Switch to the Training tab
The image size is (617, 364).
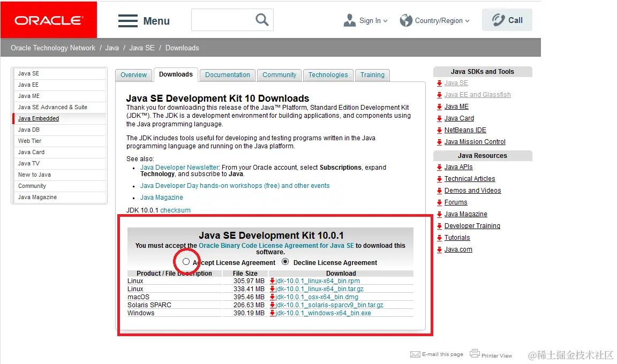372,75
